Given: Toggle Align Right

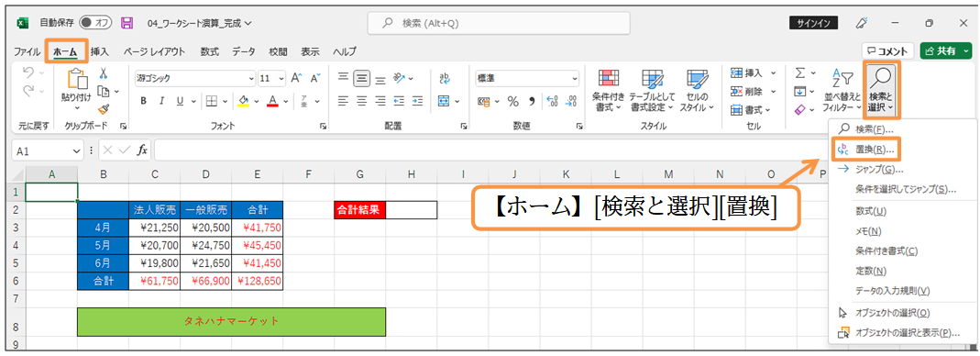Looking at the screenshot, I should coord(380,101).
